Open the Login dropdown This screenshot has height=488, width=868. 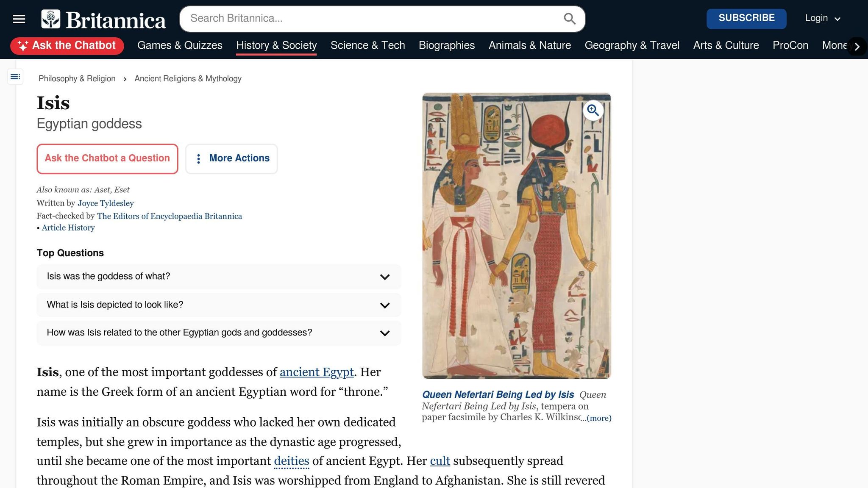coord(822,18)
